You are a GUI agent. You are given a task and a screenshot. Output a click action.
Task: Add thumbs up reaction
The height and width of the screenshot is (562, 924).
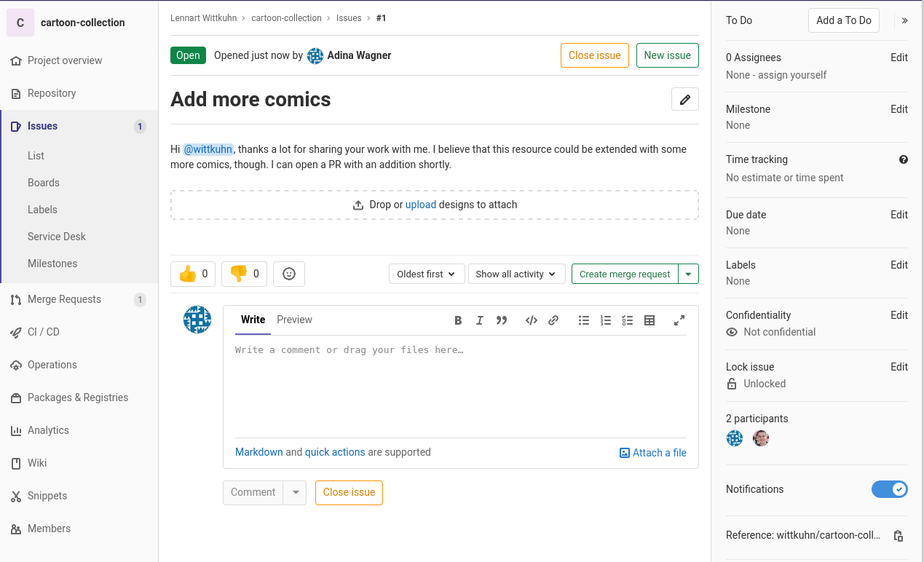(193, 274)
